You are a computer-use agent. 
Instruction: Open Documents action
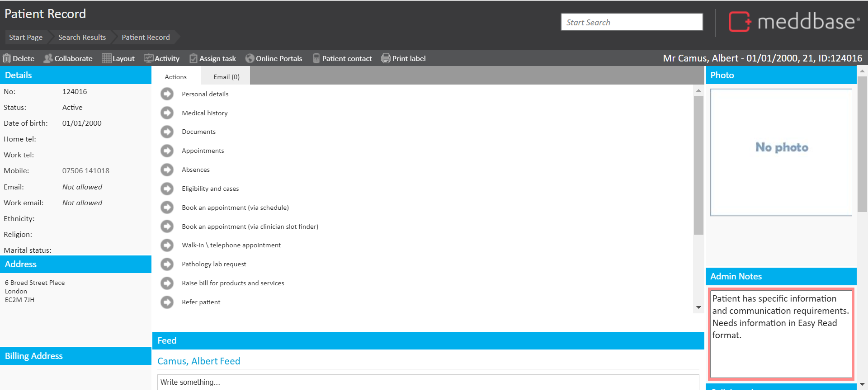coord(199,132)
